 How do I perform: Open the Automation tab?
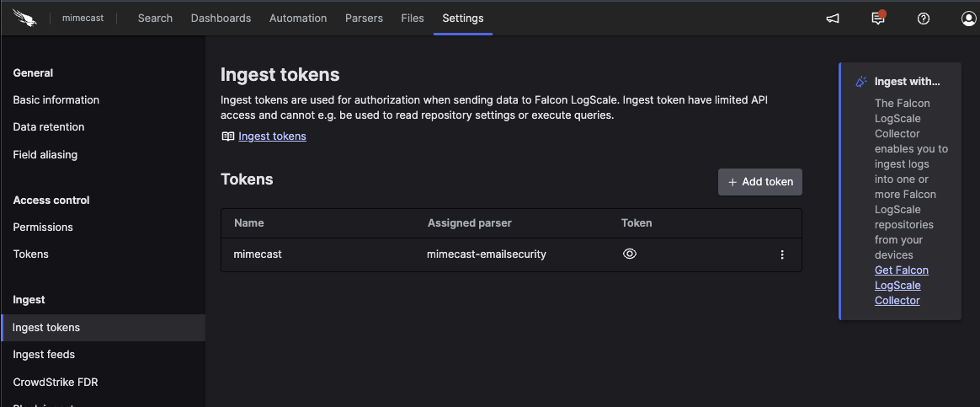pos(298,19)
